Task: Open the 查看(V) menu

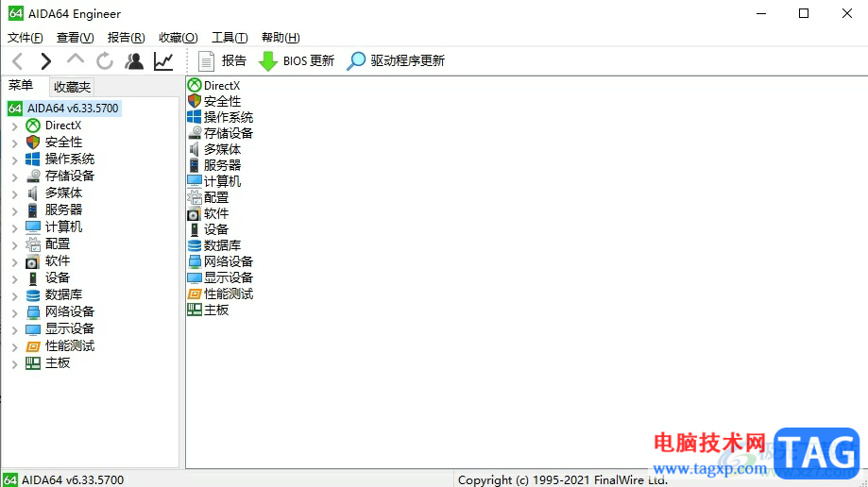Action: point(76,38)
